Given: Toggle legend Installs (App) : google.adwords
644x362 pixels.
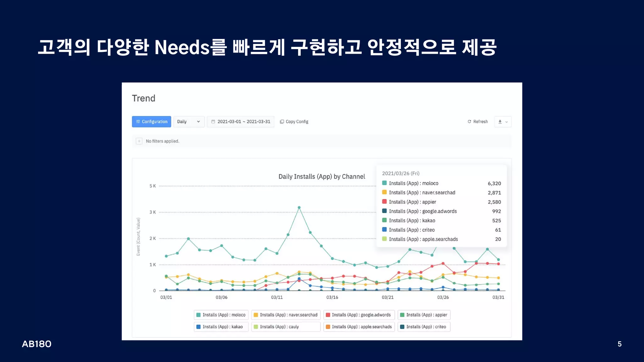Looking at the screenshot, I should coord(359,315).
